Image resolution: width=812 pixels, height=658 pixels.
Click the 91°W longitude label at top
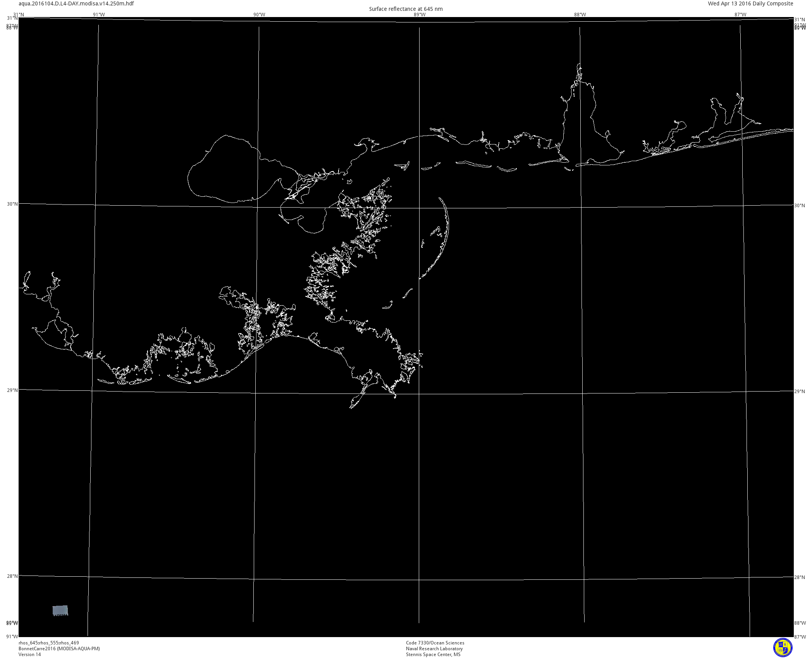pos(99,15)
